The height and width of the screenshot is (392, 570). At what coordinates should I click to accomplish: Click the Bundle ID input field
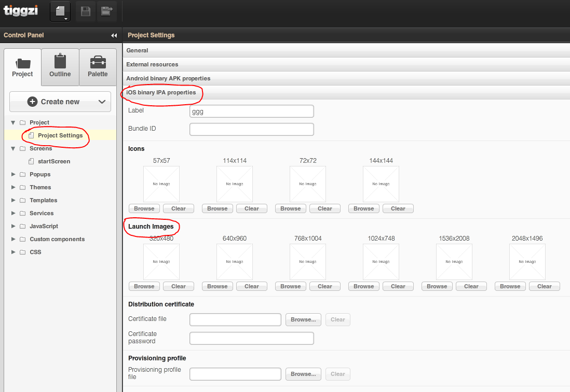(251, 129)
